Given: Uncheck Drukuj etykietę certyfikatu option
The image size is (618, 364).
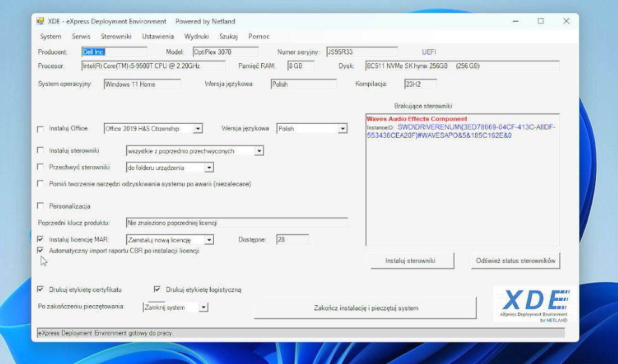Looking at the screenshot, I should (41, 289).
